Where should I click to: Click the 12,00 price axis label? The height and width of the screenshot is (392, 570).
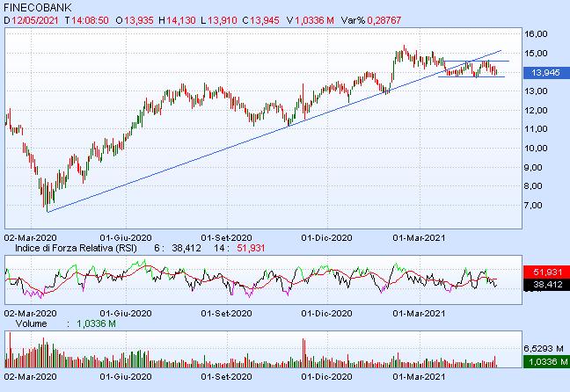point(536,111)
